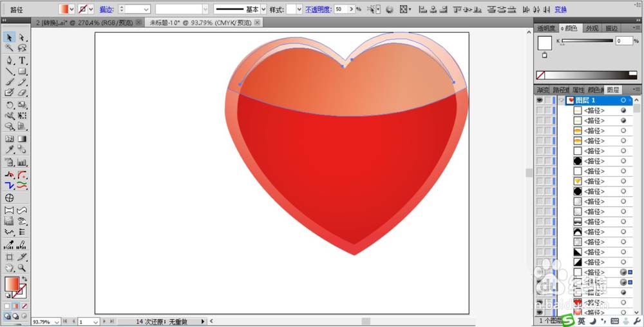Select the Column Graph tool

22,162
